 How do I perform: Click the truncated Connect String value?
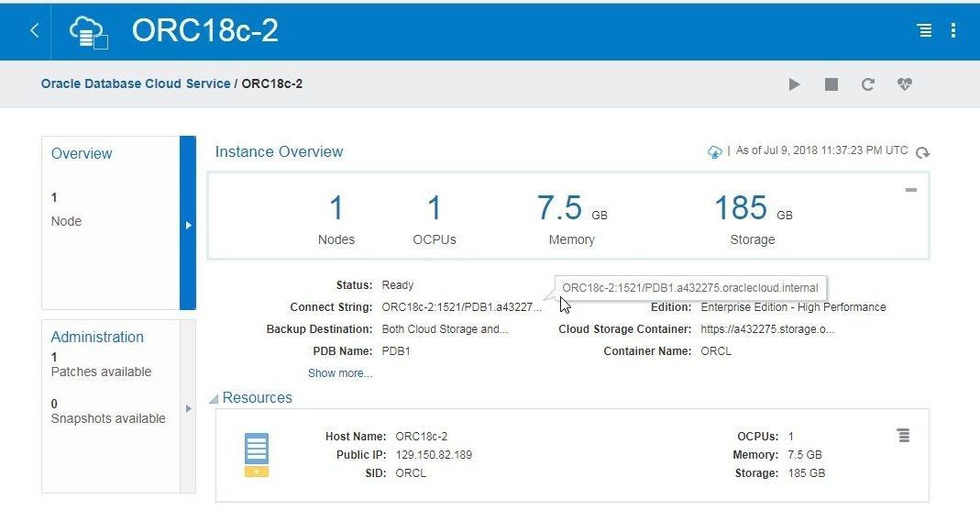tap(462, 307)
